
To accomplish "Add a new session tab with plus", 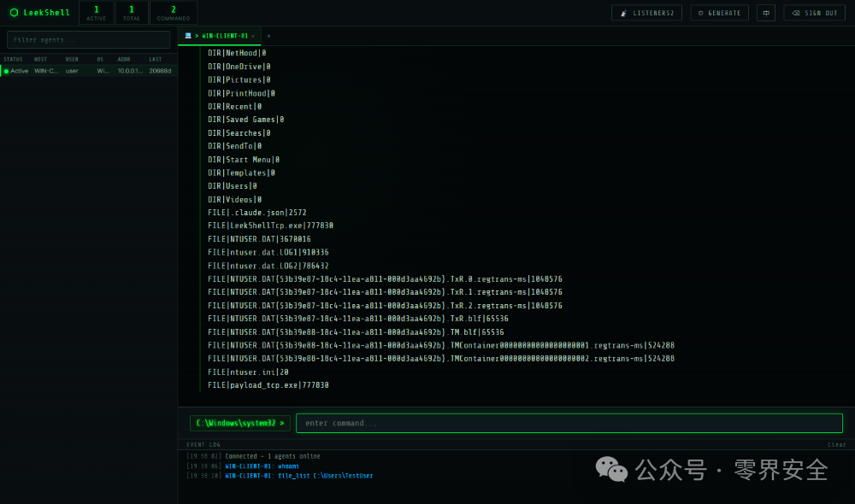I will pos(268,36).
